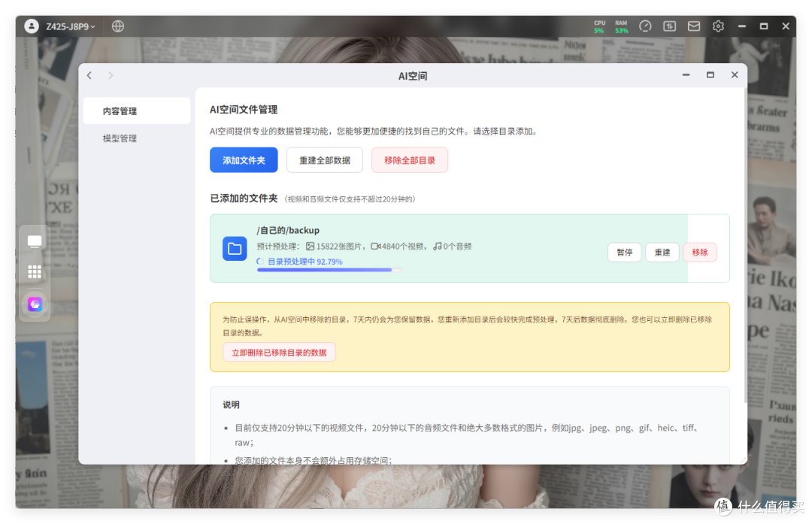812x524 pixels.
Task: Navigate back in AI空间 window
Action: coord(89,76)
